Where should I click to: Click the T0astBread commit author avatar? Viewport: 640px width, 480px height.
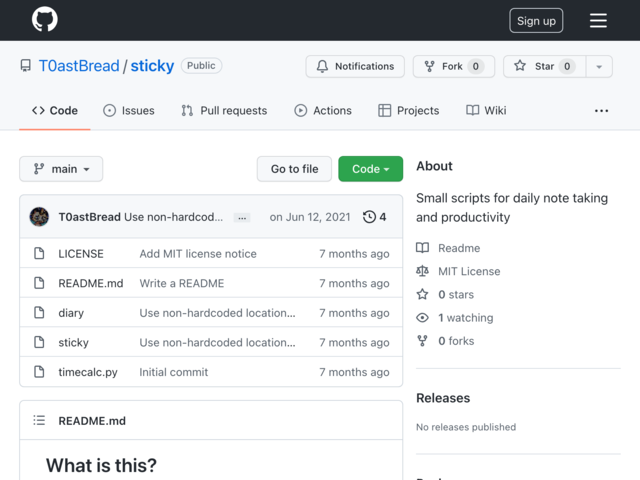pos(39,217)
